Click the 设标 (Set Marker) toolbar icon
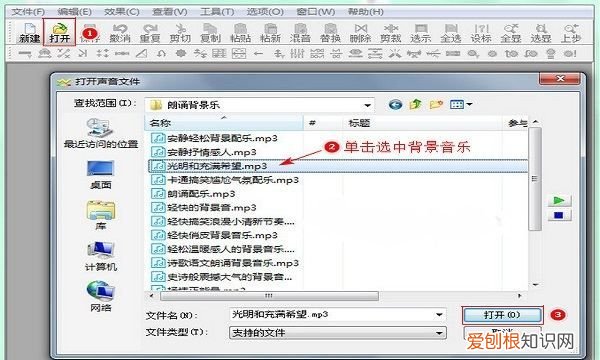Image resolution: width=600 pixels, height=360 pixels. [x=481, y=33]
